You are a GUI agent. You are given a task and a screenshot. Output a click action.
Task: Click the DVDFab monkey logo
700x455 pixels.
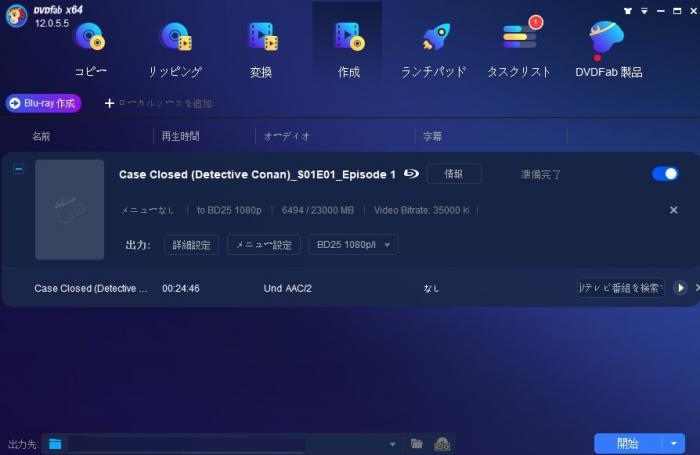pos(17,16)
